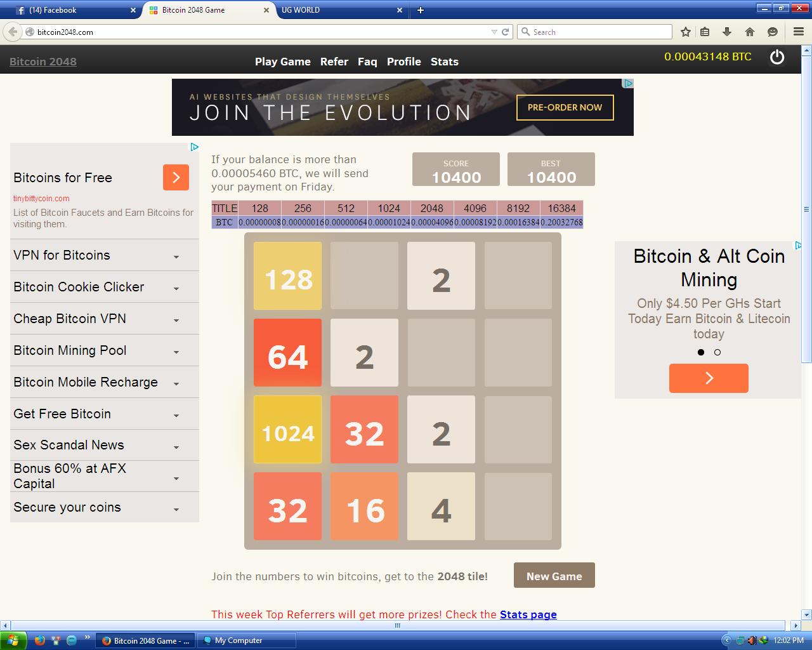Viewport: 812px width, 650px height.
Task: Click the 0.00043148 BTC balance
Action: [x=708, y=56]
